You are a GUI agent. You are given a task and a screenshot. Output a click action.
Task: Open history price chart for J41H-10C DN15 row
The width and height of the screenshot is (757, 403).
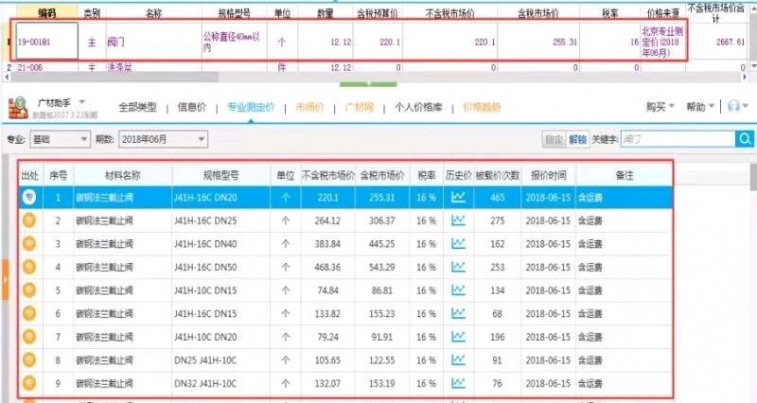458,290
